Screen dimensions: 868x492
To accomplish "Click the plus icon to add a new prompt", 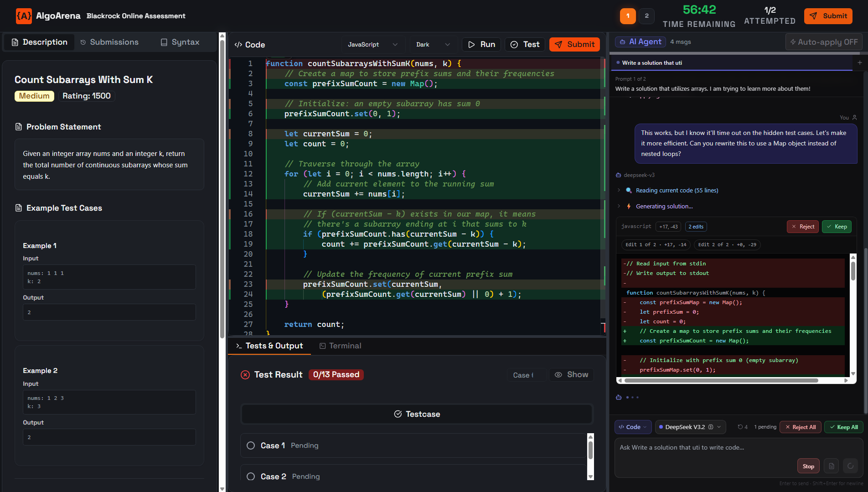I will tap(860, 62).
